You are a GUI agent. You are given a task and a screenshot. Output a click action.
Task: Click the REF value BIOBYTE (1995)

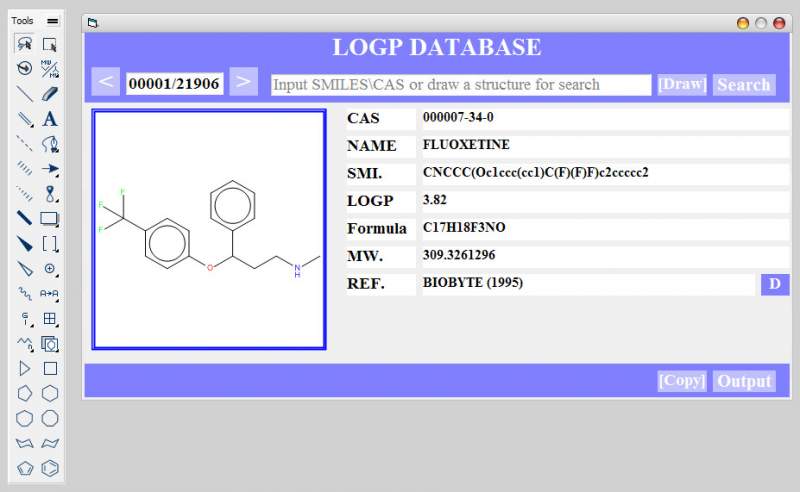point(472,283)
